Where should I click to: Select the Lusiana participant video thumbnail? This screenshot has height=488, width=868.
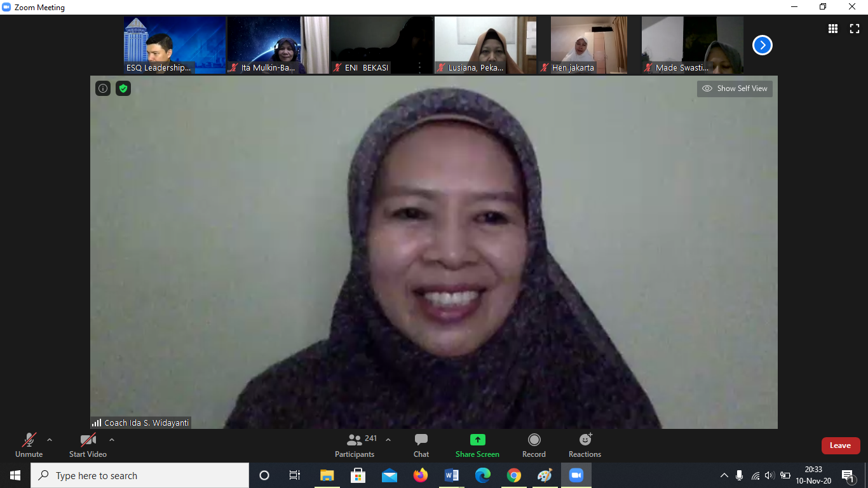click(485, 44)
